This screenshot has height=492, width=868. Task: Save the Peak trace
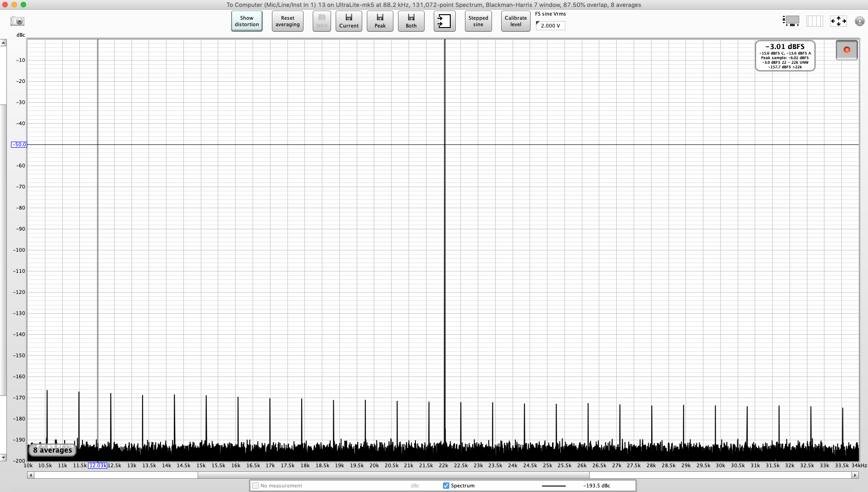pos(380,21)
